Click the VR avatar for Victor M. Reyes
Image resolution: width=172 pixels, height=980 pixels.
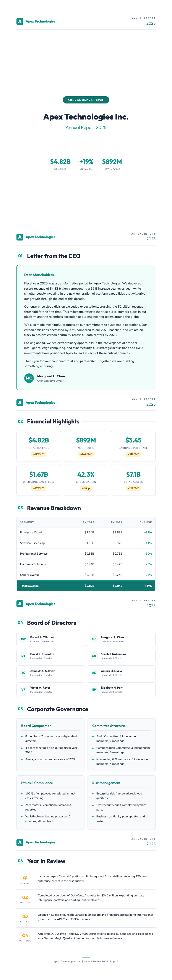(23, 689)
